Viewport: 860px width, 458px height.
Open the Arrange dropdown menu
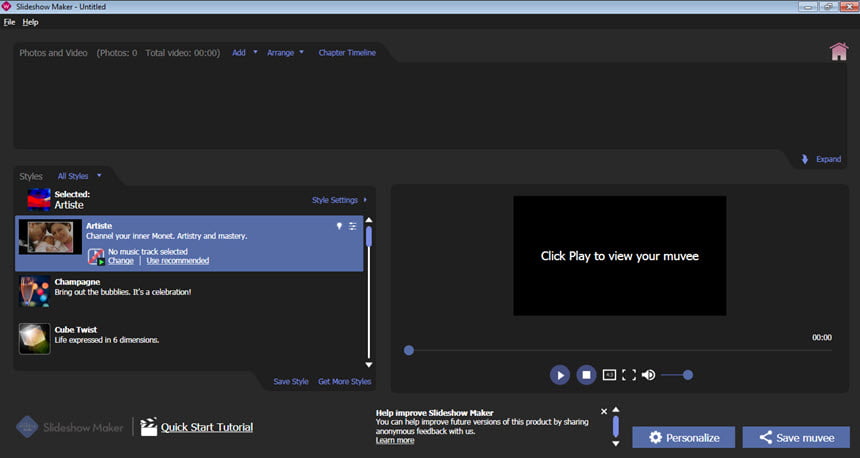tap(285, 53)
